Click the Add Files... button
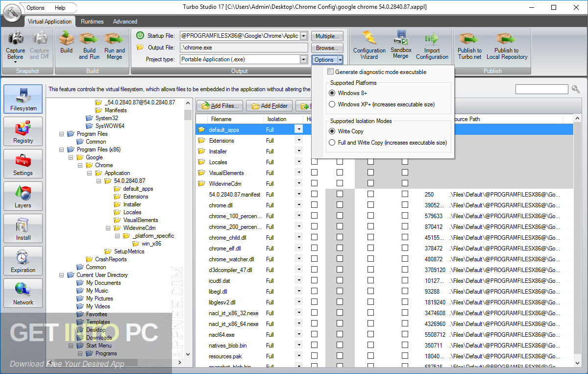 220,105
